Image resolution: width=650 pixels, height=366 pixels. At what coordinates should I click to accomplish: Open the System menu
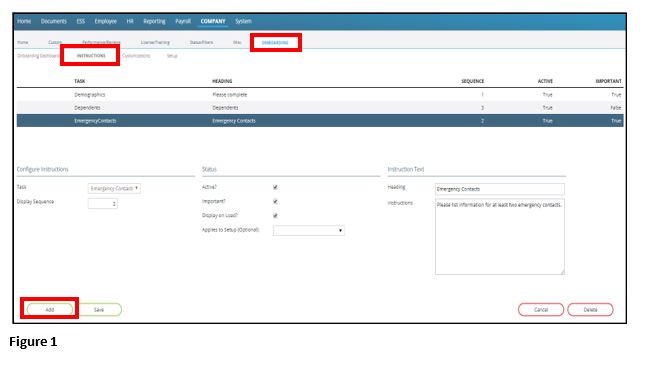[x=243, y=21]
